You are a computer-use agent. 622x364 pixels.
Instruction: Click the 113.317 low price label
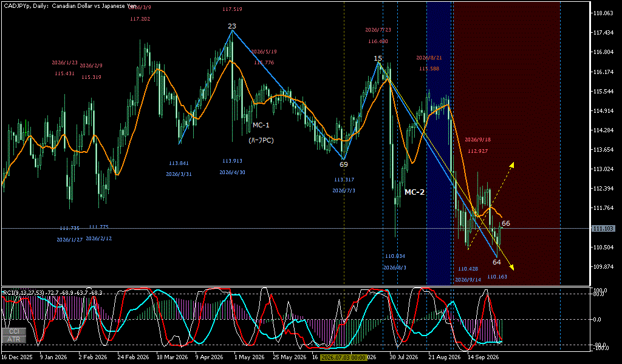pos(344,180)
